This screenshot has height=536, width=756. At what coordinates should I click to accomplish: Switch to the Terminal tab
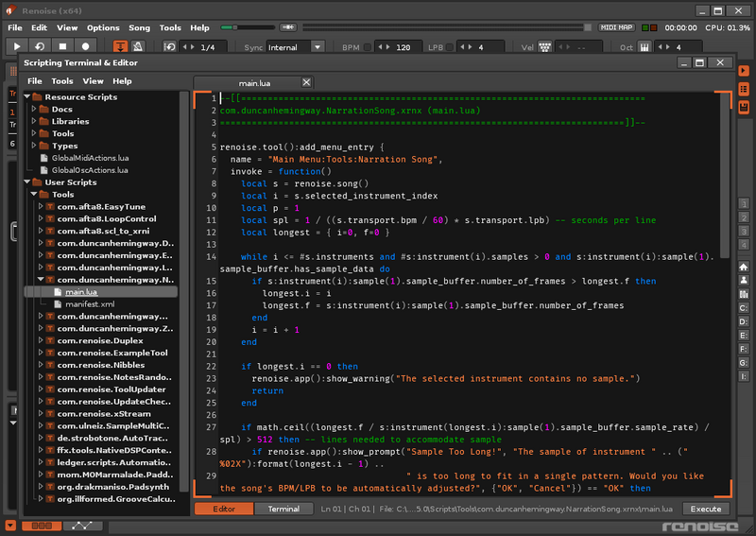tap(283, 509)
